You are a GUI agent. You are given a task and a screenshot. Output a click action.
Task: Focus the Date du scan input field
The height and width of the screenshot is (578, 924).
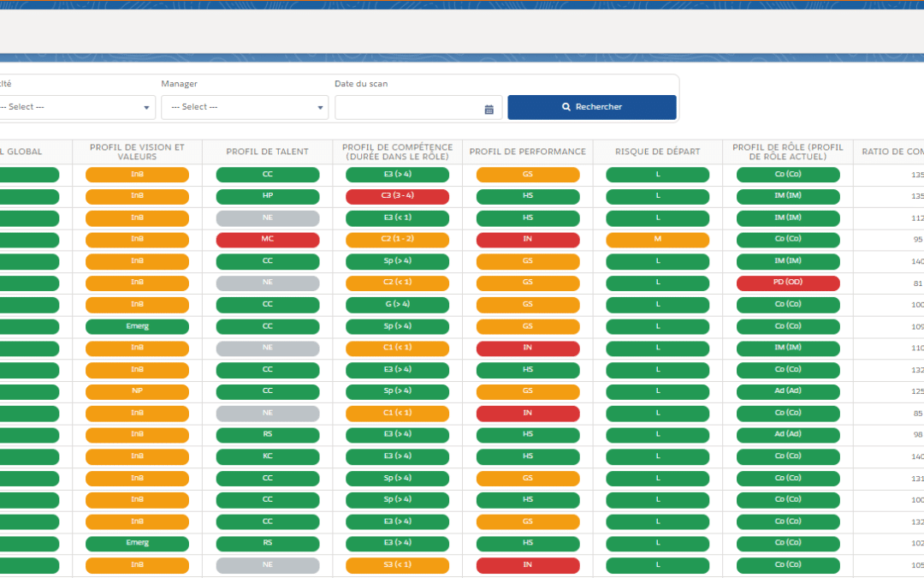(418, 107)
